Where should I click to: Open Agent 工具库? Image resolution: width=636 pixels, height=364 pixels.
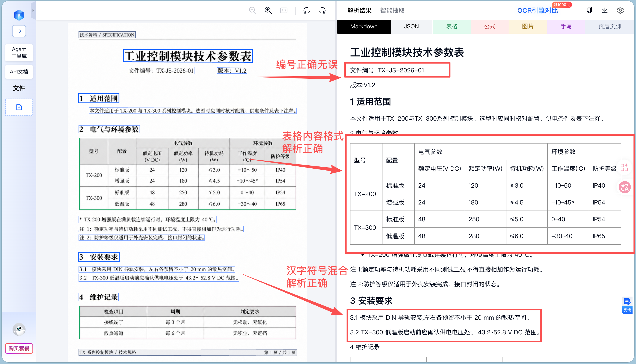click(19, 53)
